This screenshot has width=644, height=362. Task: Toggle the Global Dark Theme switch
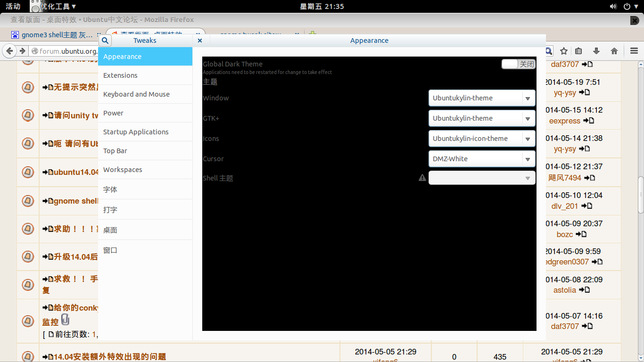518,64
